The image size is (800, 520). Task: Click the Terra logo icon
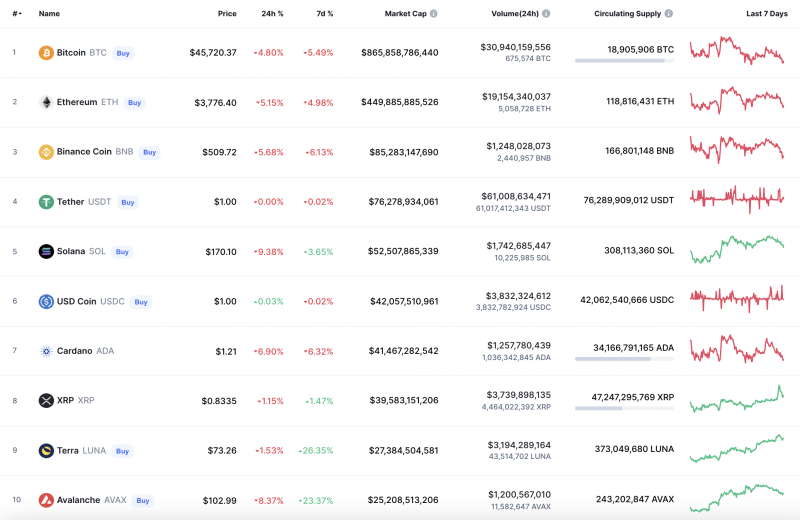click(x=45, y=451)
